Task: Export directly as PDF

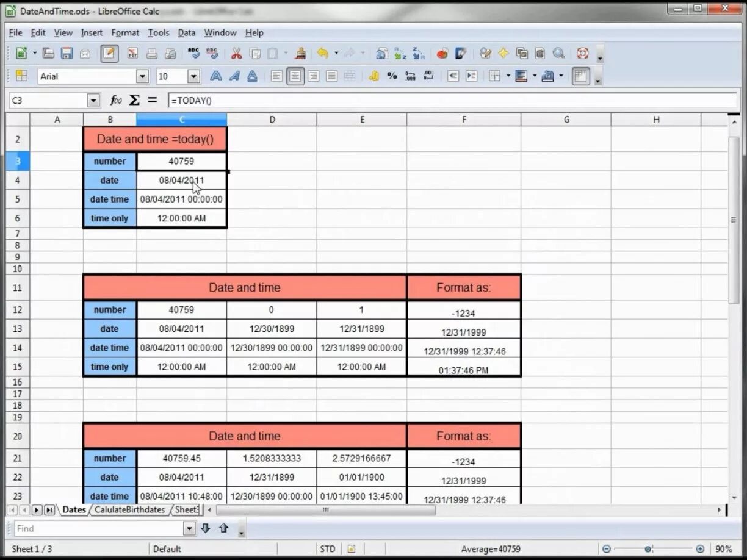Action: click(132, 53)
